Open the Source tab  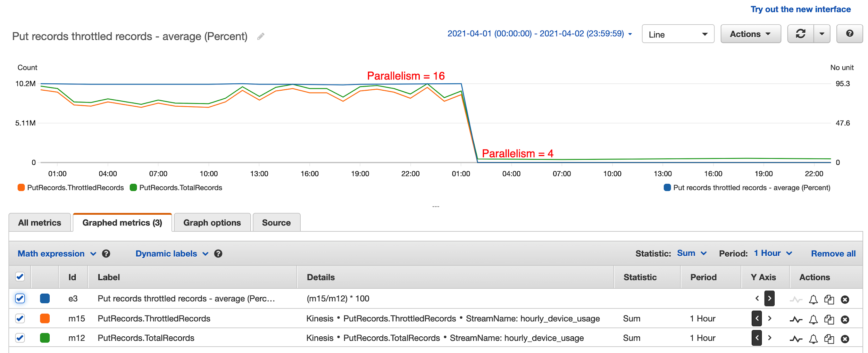click(x=276, y=222)
